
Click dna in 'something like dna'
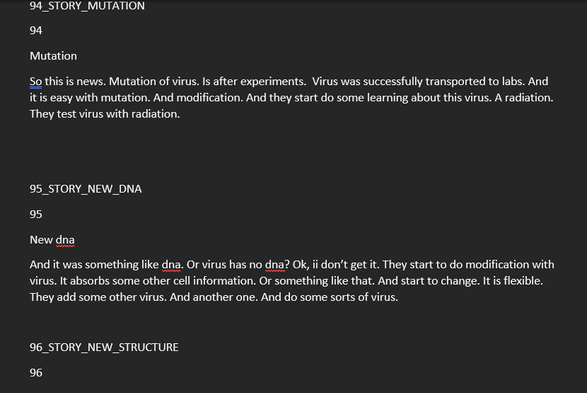tap(171, 265)
